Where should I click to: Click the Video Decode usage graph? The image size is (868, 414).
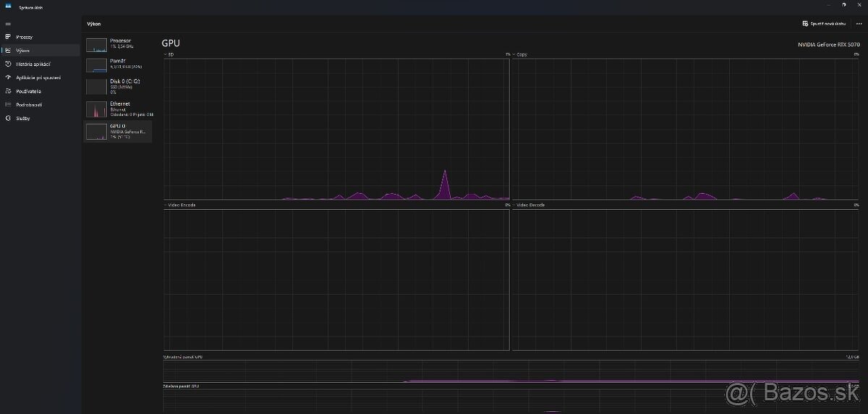[686, 280]
